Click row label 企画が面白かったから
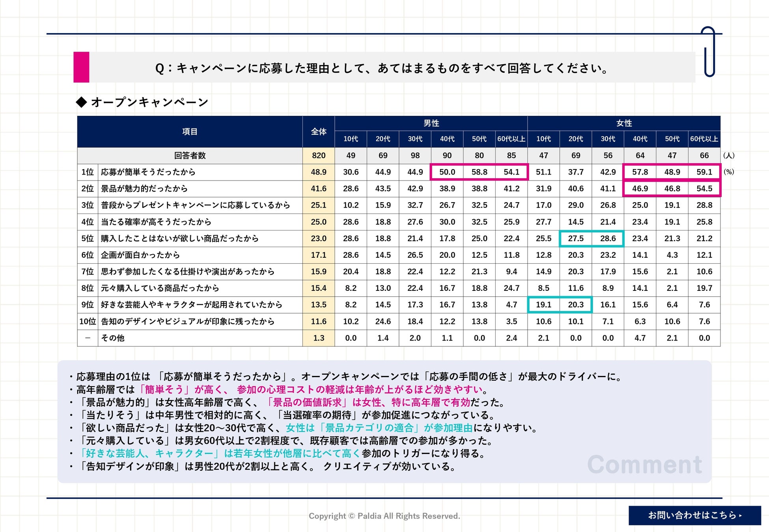 click(140, 255)
